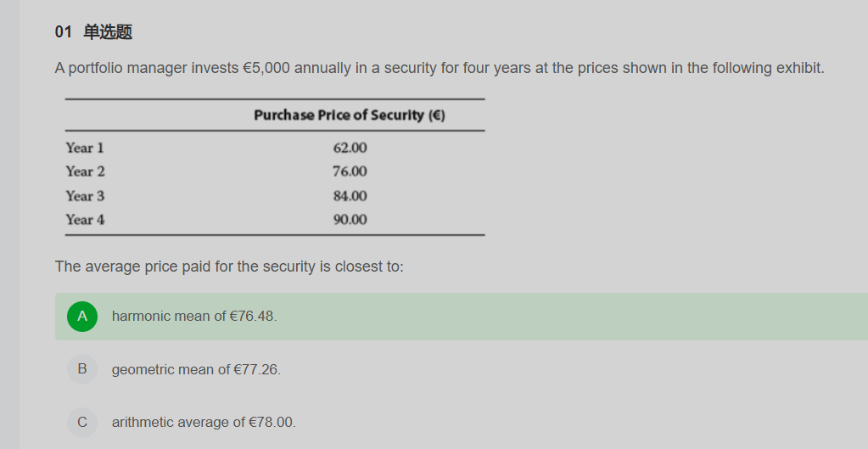Screen dimensions: 868x449
Task: Click the empty green area of option A
Action: click(570, 316)
